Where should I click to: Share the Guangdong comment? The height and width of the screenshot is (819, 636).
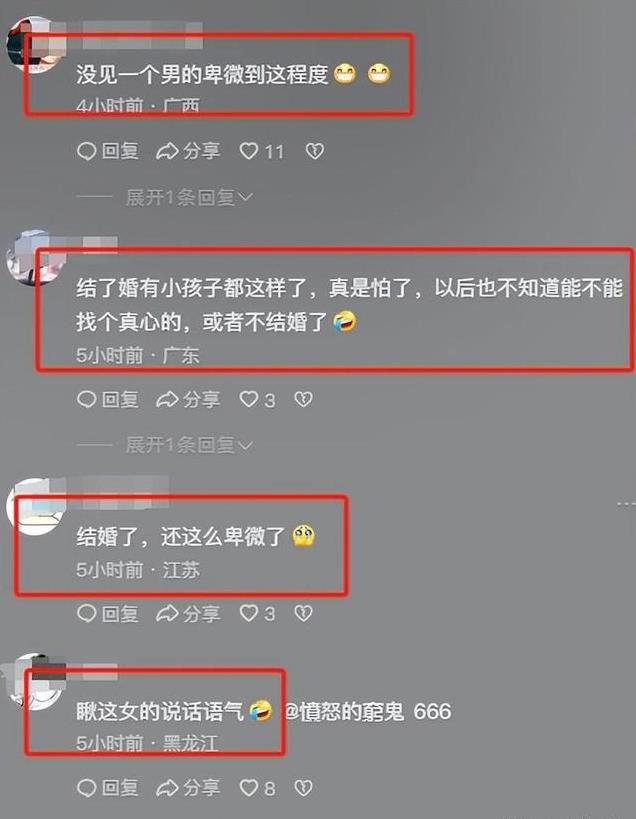(188, 400)
